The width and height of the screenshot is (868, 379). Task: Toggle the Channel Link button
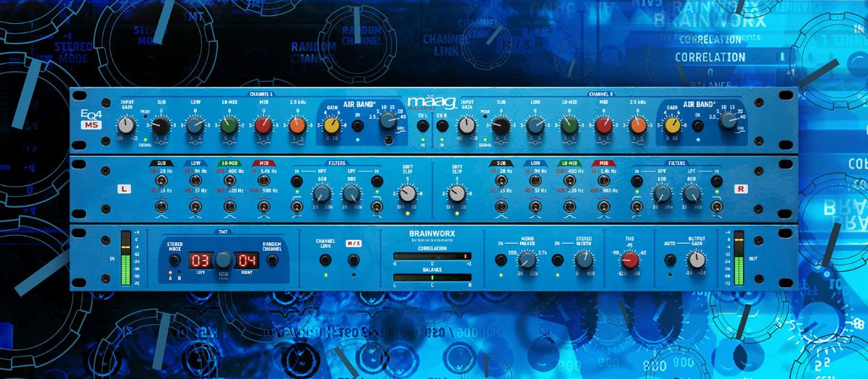pos(324,260)
